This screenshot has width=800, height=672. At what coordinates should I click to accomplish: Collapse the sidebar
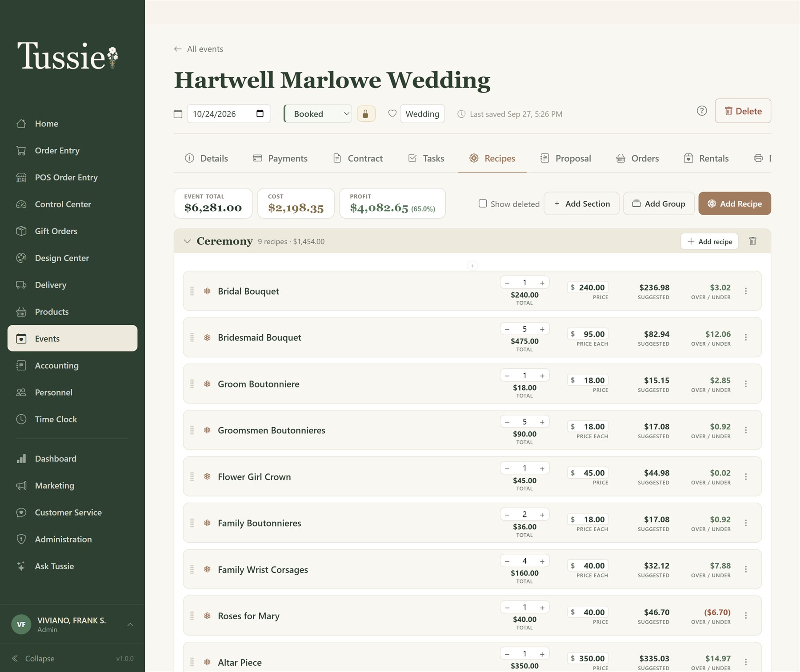[33, 658]
